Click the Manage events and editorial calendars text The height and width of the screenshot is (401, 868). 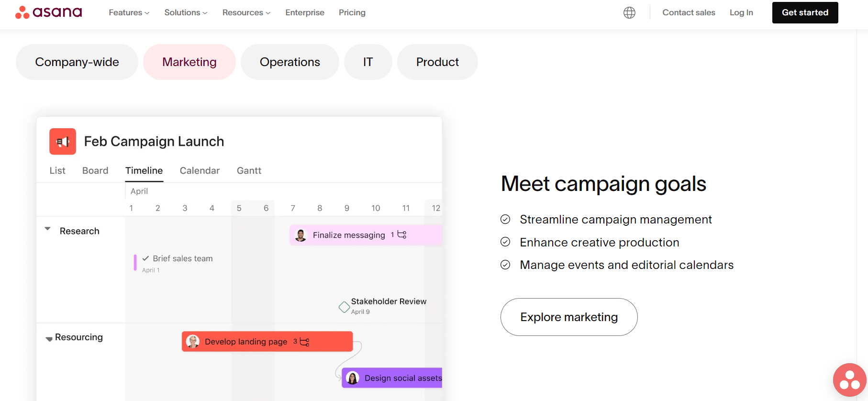coord(627,265)
